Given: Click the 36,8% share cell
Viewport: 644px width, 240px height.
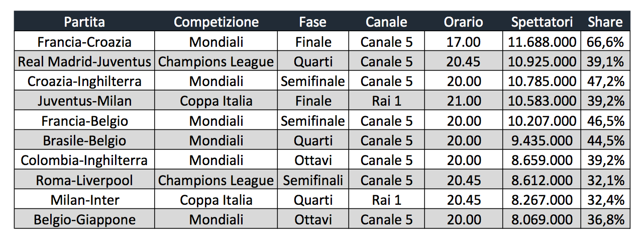Looking at the screenshot, I should point(605,220).
